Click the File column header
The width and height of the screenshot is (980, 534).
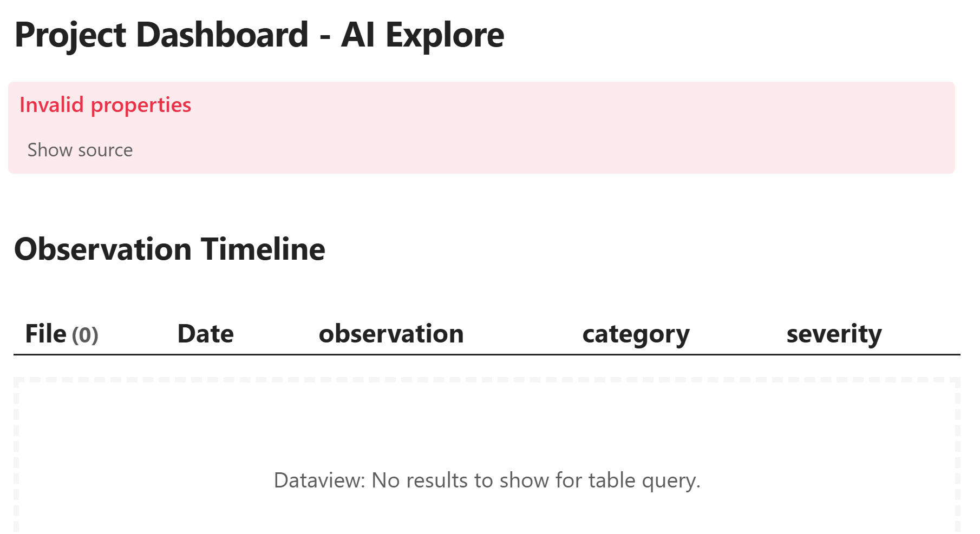[46, 334]
